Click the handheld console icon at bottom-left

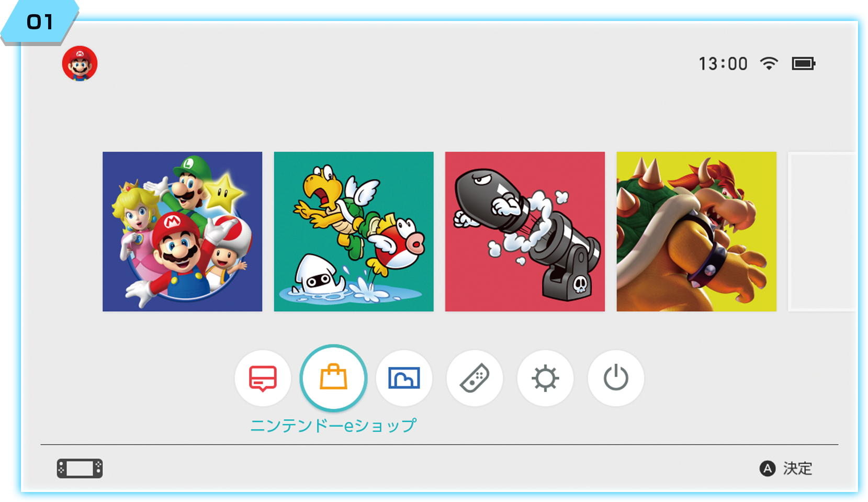(80, 468)
